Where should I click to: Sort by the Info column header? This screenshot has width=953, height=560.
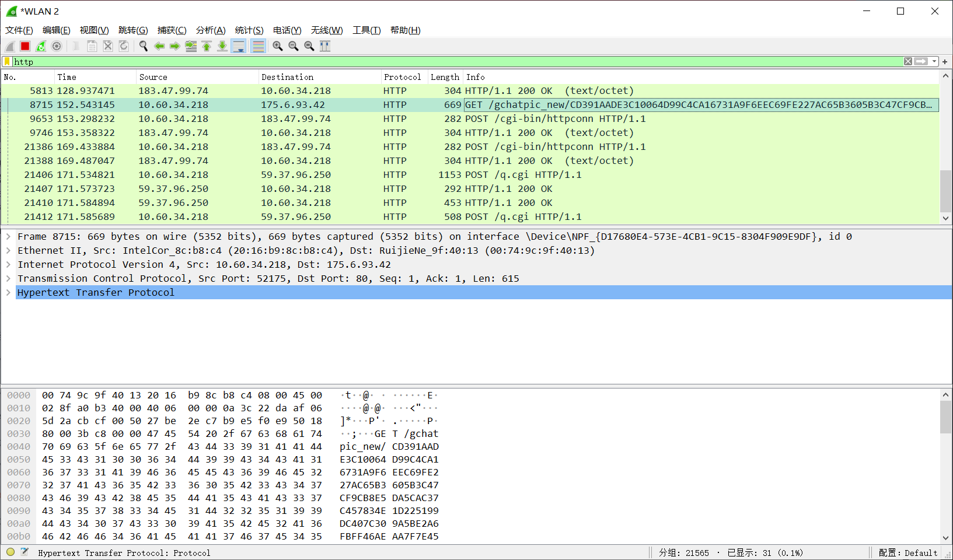(701, 77)
